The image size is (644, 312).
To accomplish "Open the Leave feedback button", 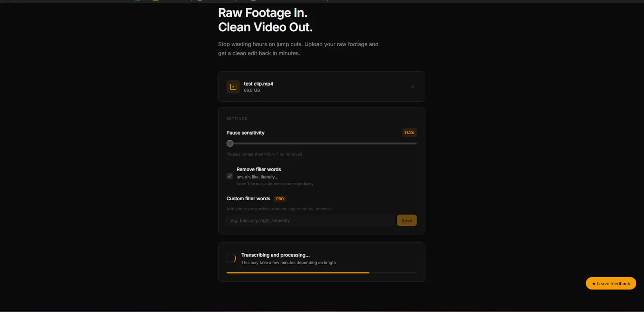I will [x=611, y=283].
